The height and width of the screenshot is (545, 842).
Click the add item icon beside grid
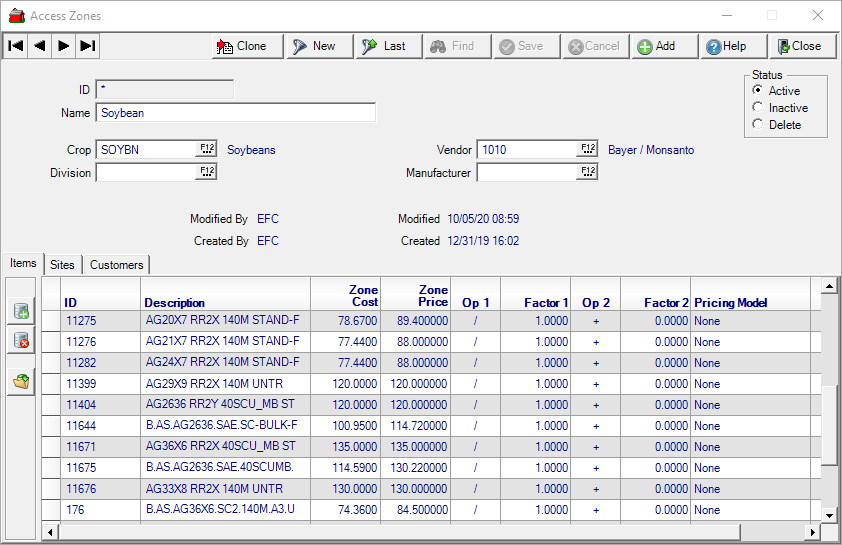click(21, 311)
